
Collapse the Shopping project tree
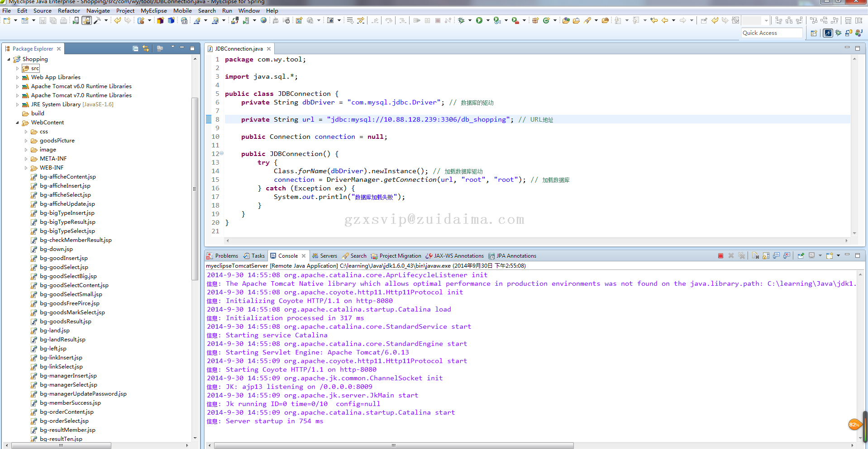[9, 59]
